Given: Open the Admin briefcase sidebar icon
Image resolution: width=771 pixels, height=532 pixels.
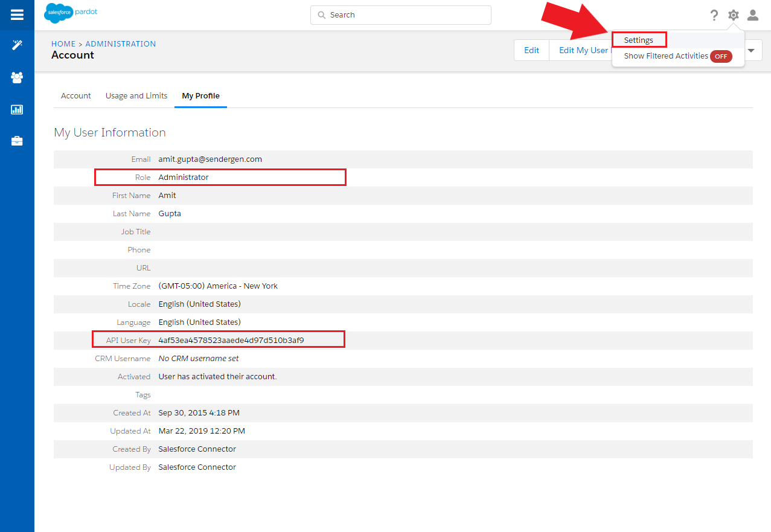Looking at the screenshot, I should coord(17,141).
